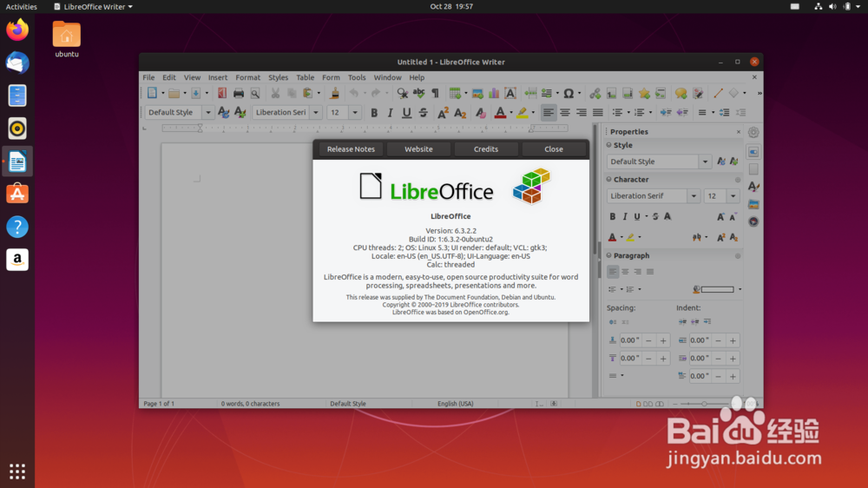Open the File menu

click(x=148, y=77)
